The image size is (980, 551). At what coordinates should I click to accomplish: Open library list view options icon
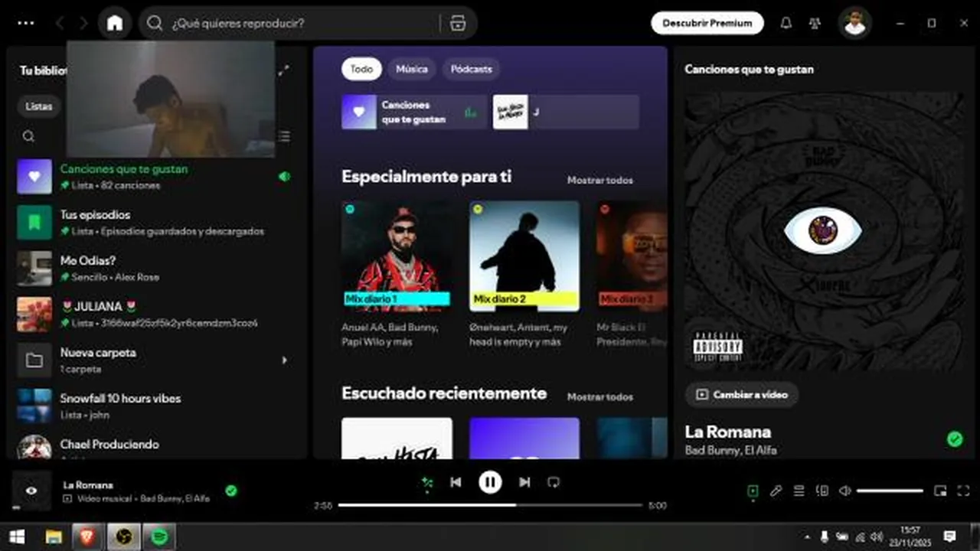click(x=285, y=136)
